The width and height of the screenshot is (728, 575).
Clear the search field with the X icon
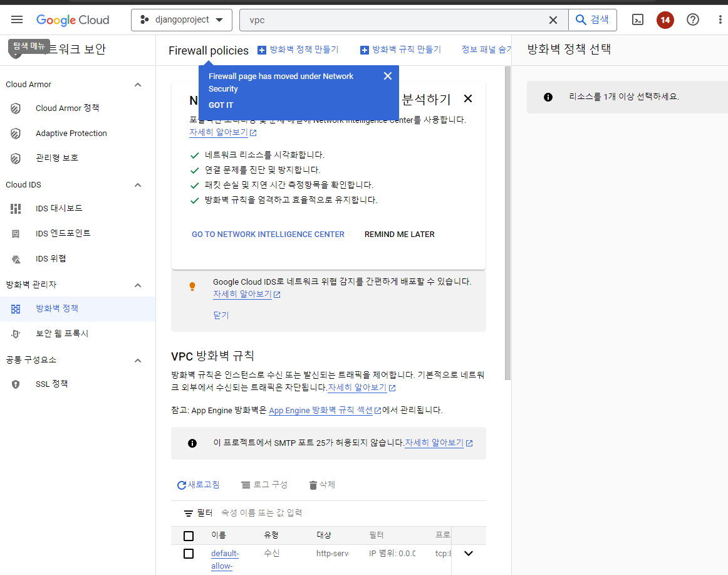click(553, 20)
